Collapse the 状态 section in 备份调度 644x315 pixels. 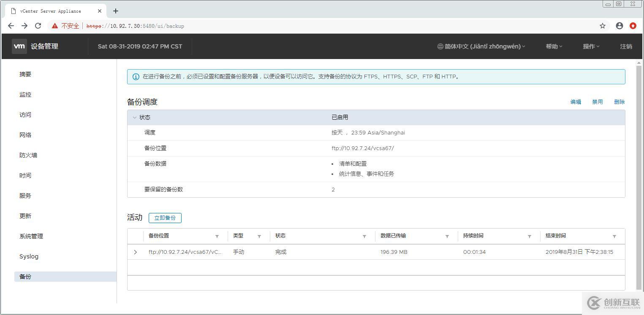pos(135,117)
